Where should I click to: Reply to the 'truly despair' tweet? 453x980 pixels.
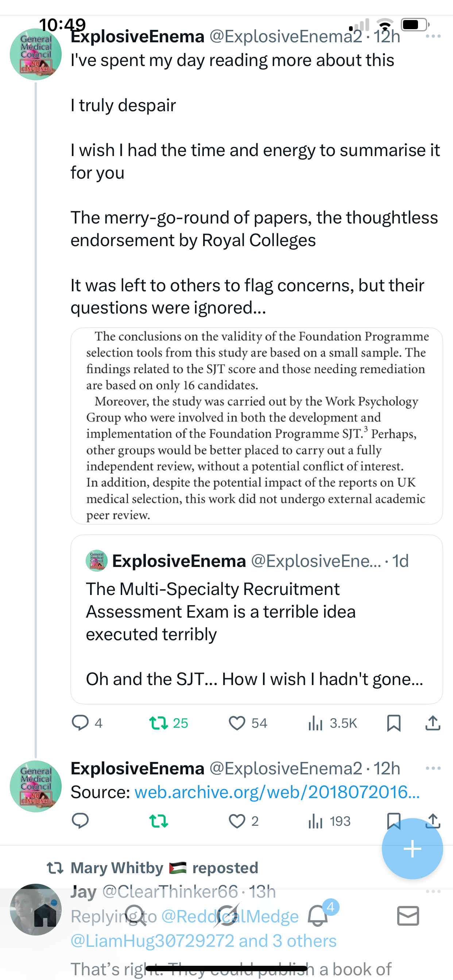(80, 723)
